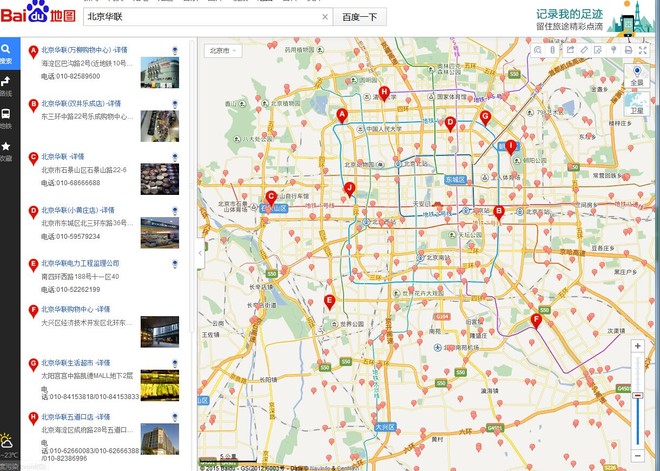This screenshot has width=660, height=471.
Task: Click red map marker C
Action: coord(271,197)
